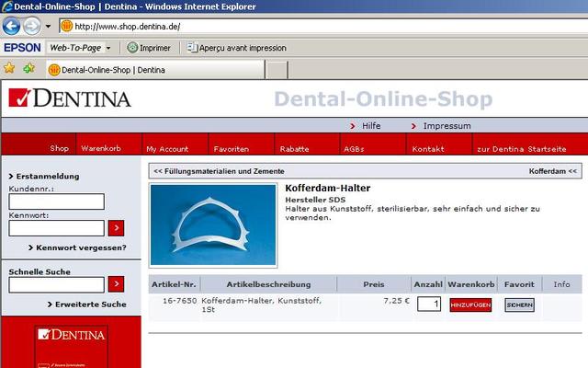Focus the Schnelle Suche input field

tap(57, 285)
